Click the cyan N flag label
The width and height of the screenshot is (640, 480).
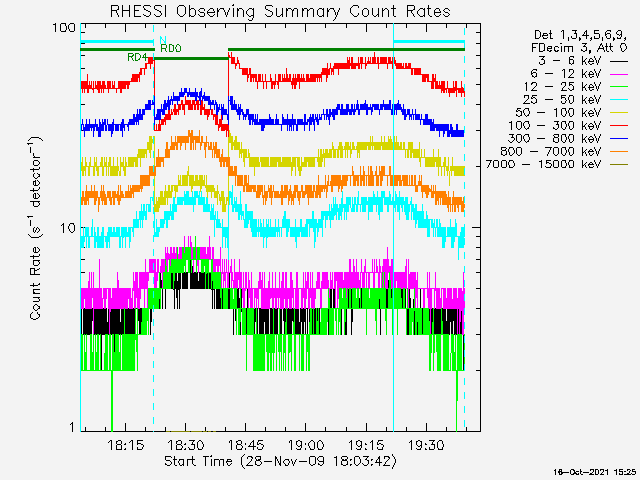tap(163, 40)
